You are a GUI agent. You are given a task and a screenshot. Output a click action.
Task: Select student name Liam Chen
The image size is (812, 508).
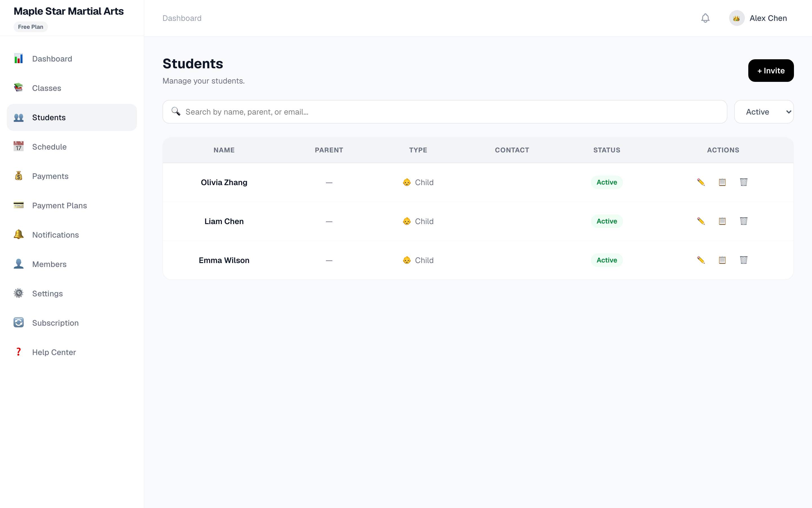[x=224, y=222]
